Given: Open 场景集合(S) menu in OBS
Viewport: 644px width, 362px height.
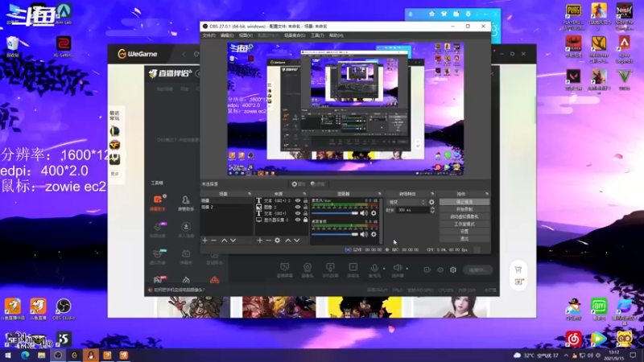Looking at the screenshot, I should (295, 35).
